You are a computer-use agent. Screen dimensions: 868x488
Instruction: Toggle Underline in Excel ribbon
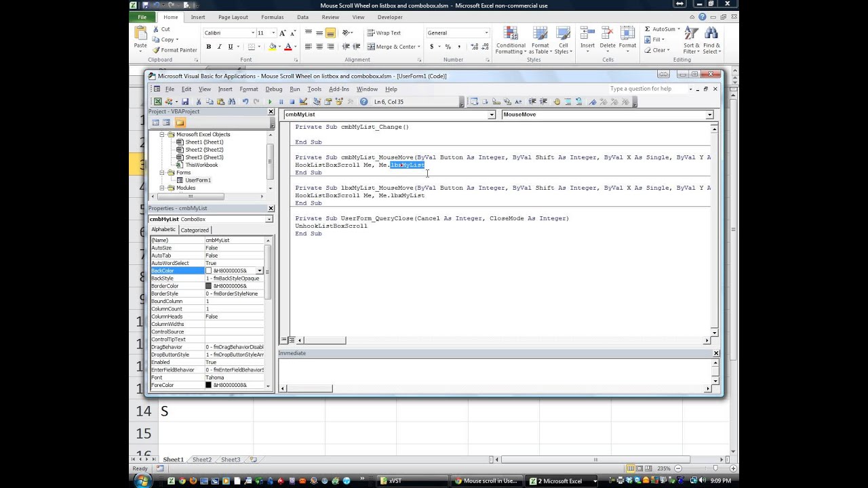tap(231, 47)
